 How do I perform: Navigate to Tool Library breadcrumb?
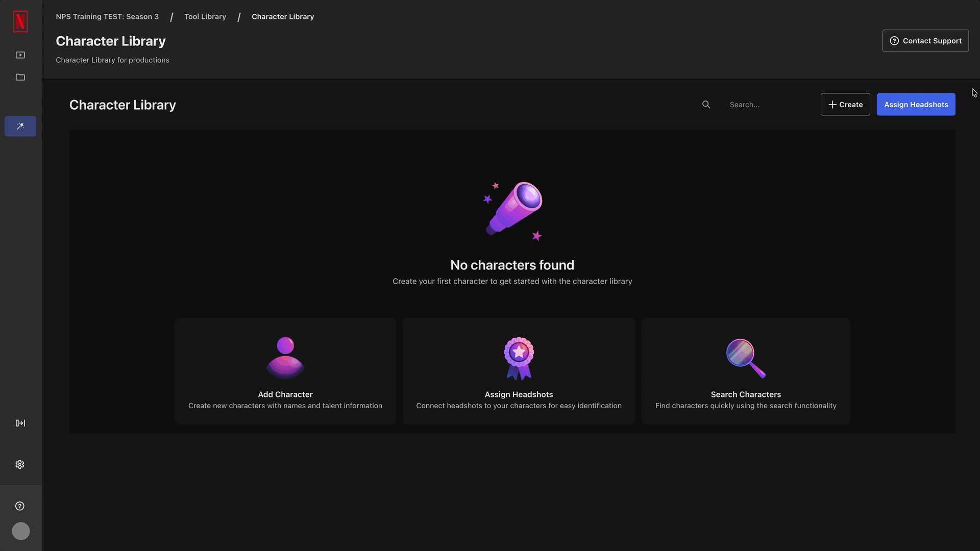(x=205, y=17)
